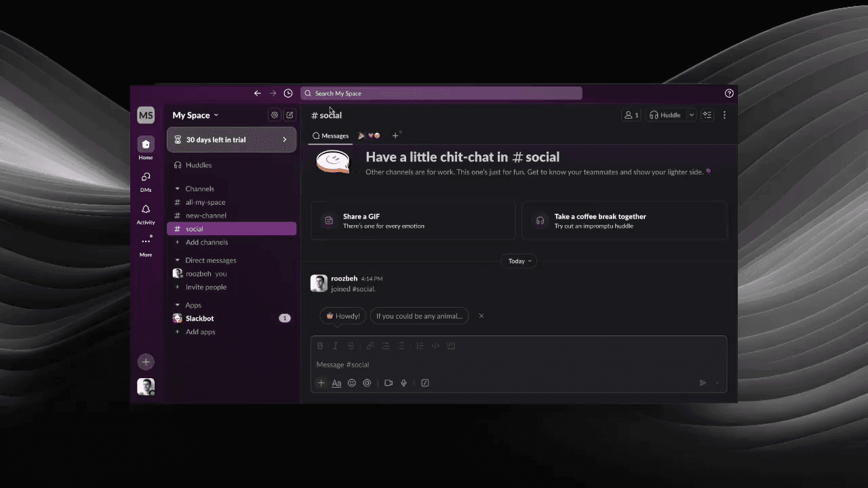Toggle inline code formatting
Screen dimensions: 868x488
pyautogui.click(x=435, y=346)
